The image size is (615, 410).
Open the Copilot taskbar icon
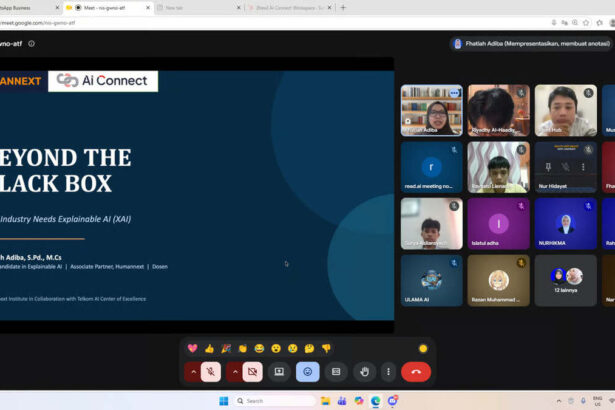(x=358, y=401)
